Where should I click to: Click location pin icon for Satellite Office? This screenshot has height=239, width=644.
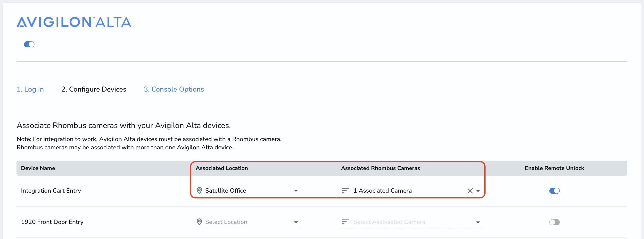click(199, 190)
